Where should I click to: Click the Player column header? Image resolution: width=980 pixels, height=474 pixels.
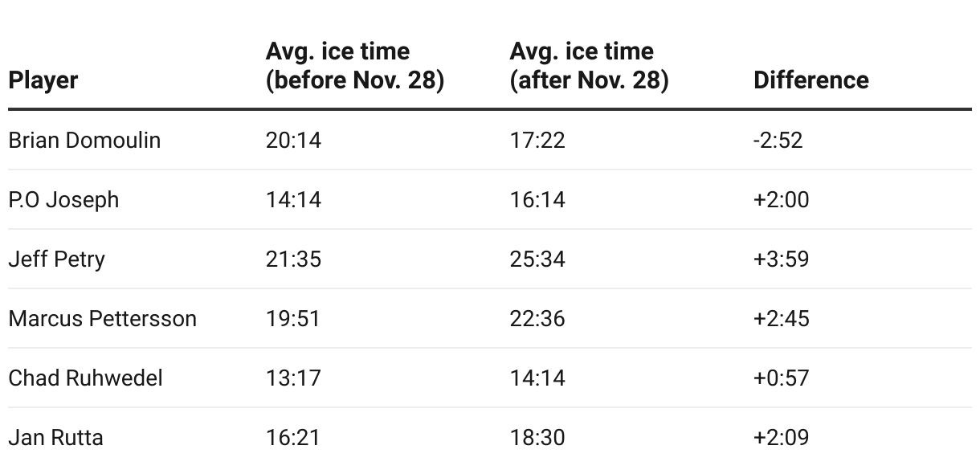[x=43, y=80]
